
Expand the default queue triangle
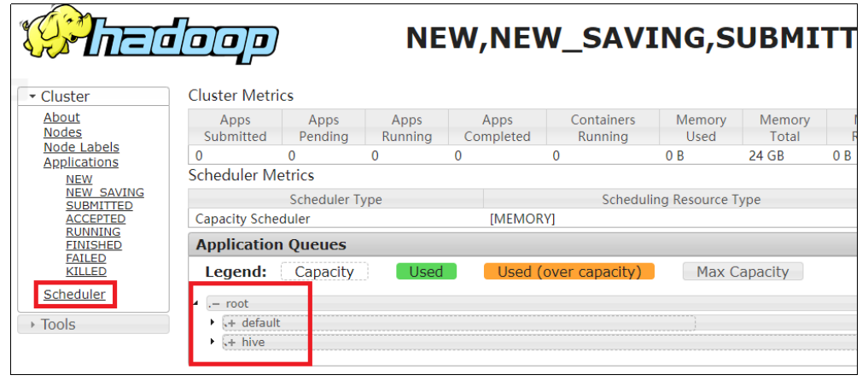[213, 322]
